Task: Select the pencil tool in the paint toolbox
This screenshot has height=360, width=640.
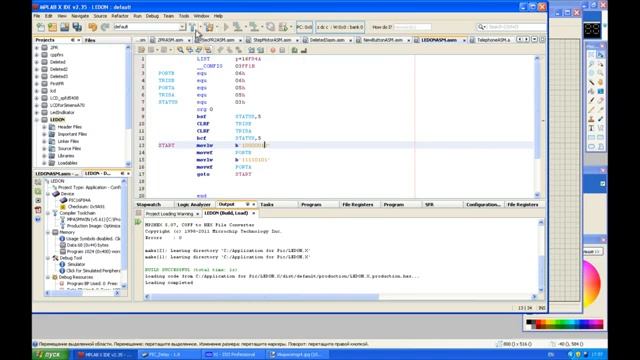Action: click(x=591, y=109)
